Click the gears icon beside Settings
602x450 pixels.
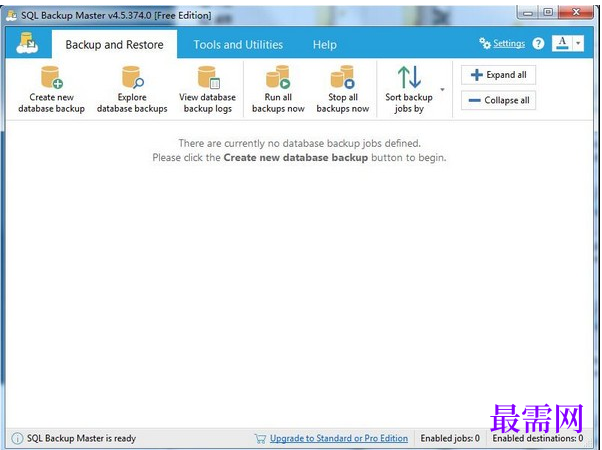tap(485, 43)
